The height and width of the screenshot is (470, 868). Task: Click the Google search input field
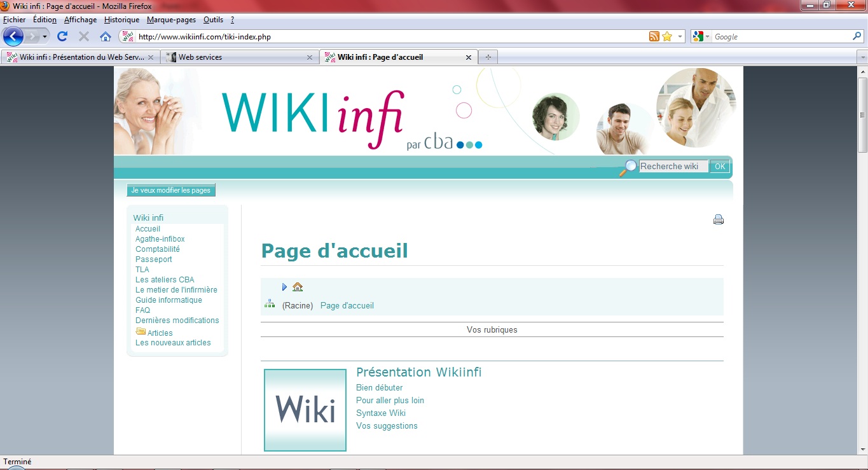(782, 37)
